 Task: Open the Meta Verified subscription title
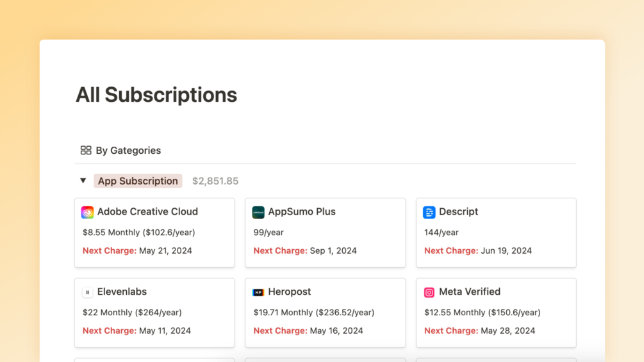[470, 292]
